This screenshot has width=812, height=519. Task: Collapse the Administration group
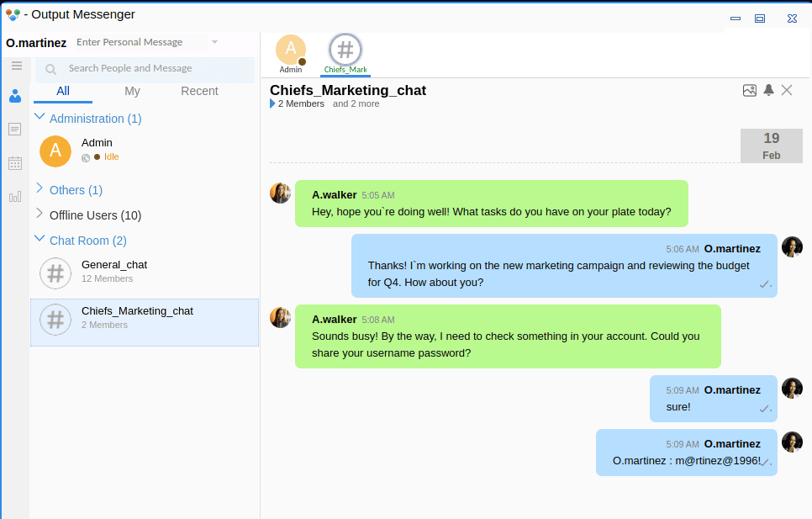tap(40, 118)
